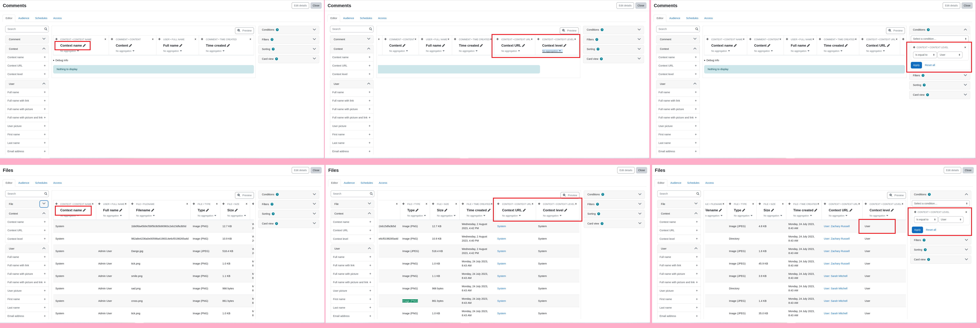Grab Full name column move handle, top-left Comments panel
Viewport: 980px width, 328px height.
pyautogui.click(x=160, y=39)
